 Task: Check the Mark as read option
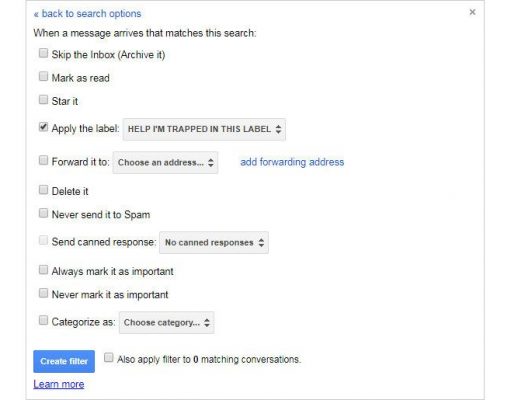tap(43, 76)
